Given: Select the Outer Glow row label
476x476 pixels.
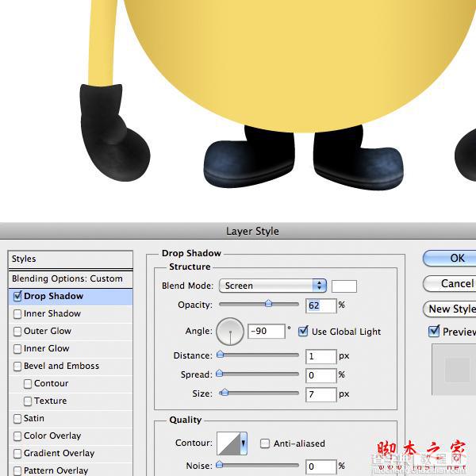Looking at the screenshot, I should click(x=48, y=331).
